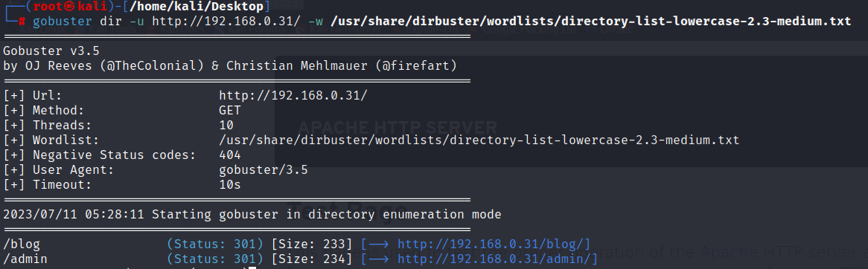
Task: Click the Method value GET
Action: 230,110
